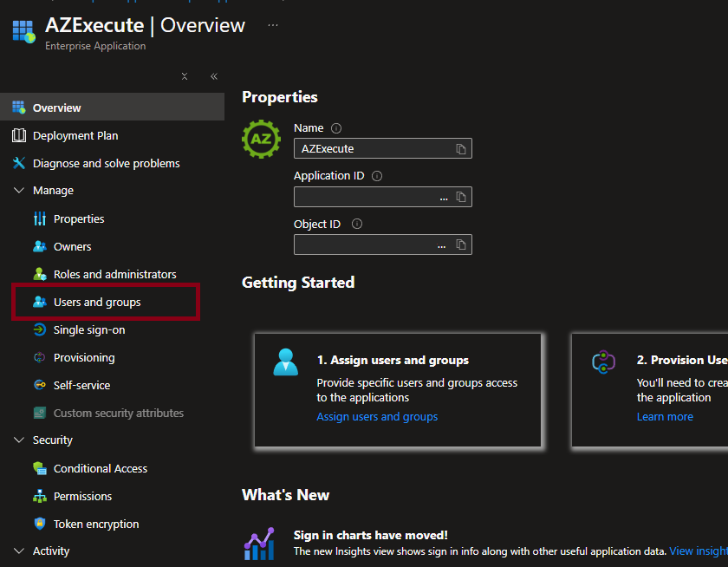728x567 pixels.
Task: Open the Owners page
Action: click(x=73, y=246)
